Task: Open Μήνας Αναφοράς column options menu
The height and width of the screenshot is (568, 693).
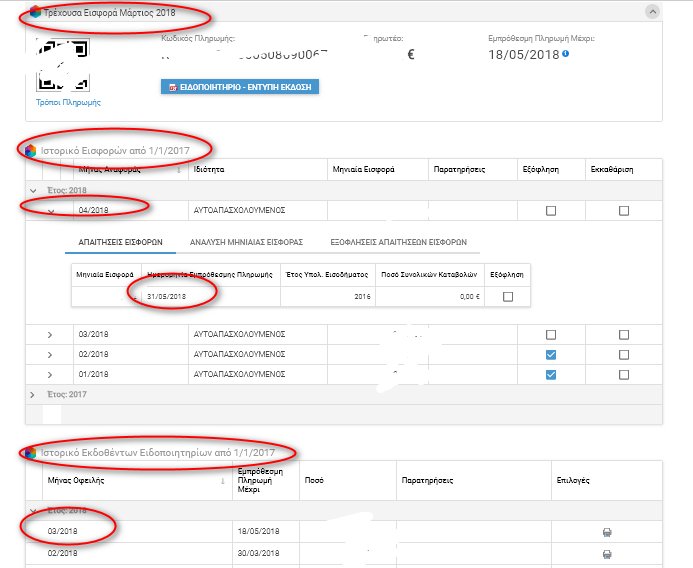Action: (179, 170)
